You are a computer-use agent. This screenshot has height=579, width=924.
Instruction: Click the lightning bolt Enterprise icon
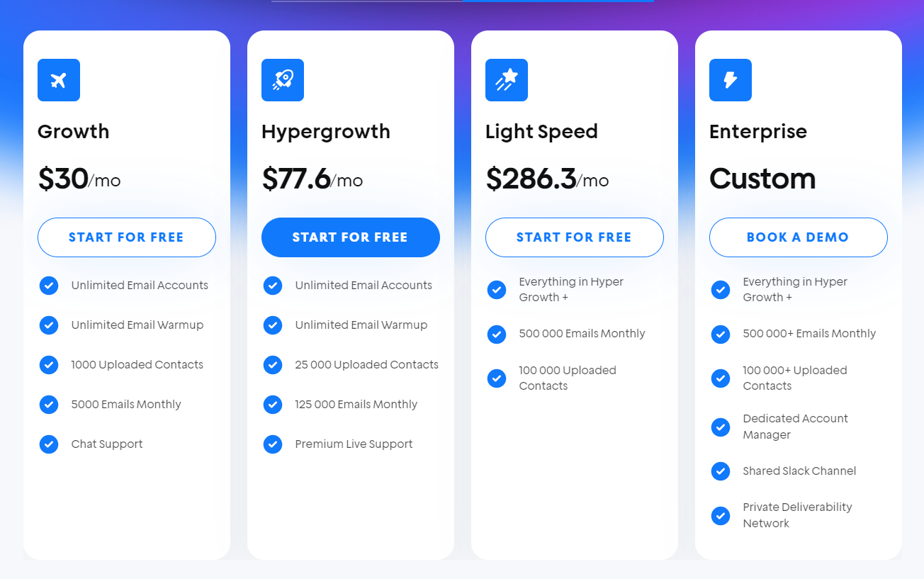(x=731, y=80)
